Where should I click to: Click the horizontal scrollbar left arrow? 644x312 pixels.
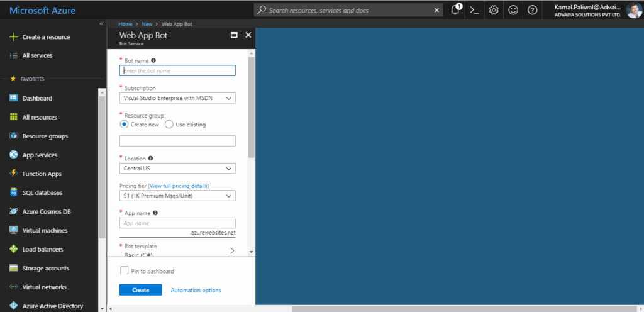pos(110,308)
